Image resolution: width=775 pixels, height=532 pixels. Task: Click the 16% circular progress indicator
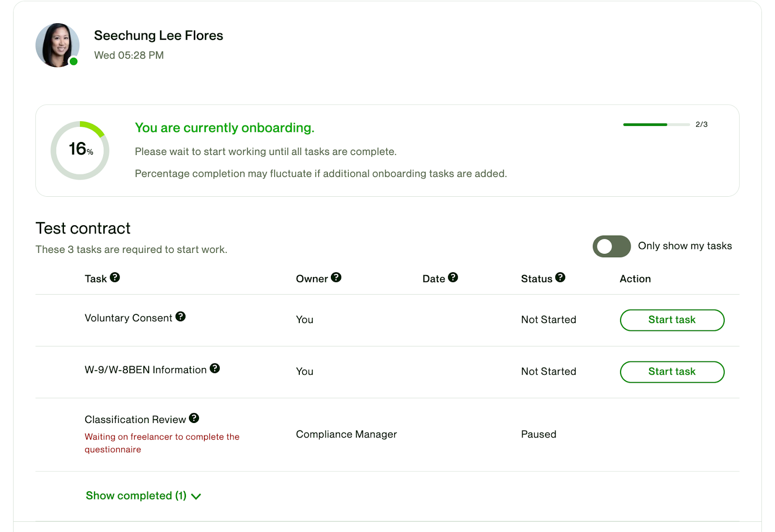80,150
